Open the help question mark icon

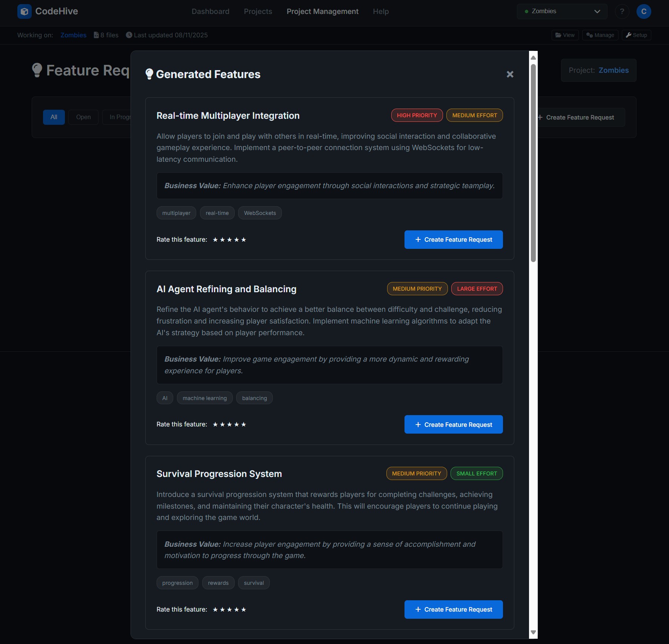(622, 11)
